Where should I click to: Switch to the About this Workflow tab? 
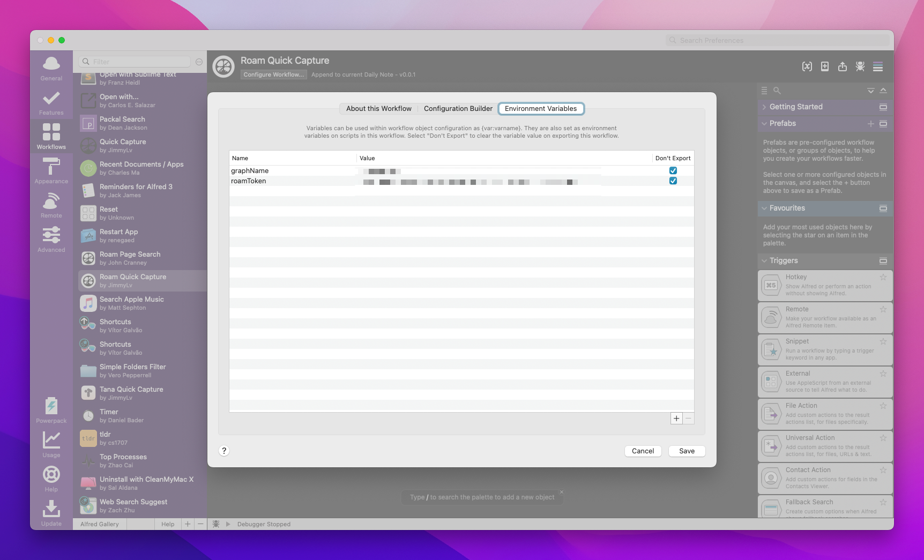pyautogui.click(x=378, y=108)
